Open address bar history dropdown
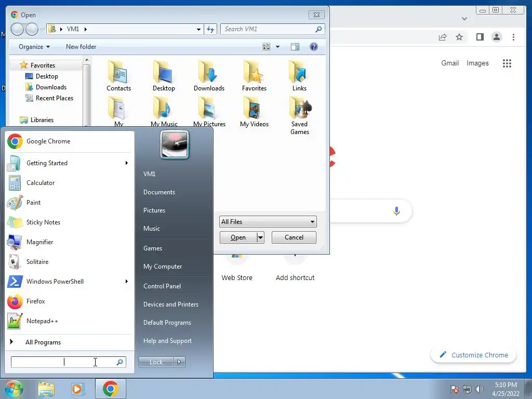Screen dimensions: 532x399 click(x=198, y=29)
